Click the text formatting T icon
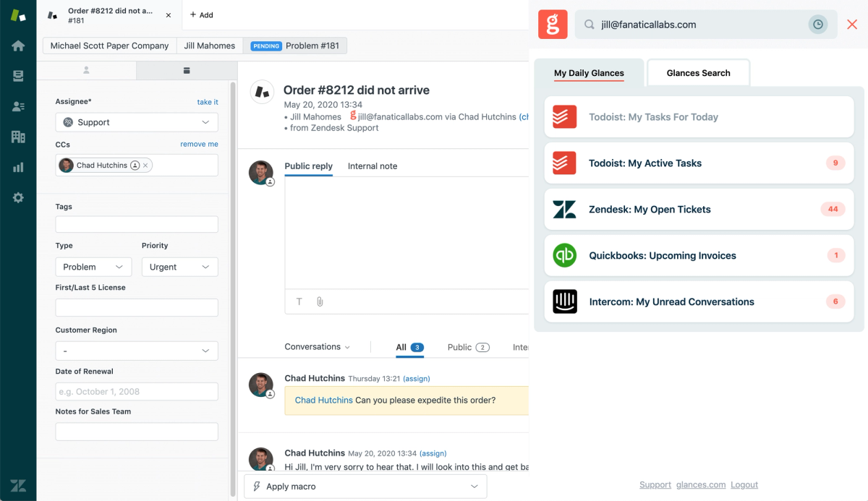The height and width of the screenshot is (501, 868). point(299,301)
